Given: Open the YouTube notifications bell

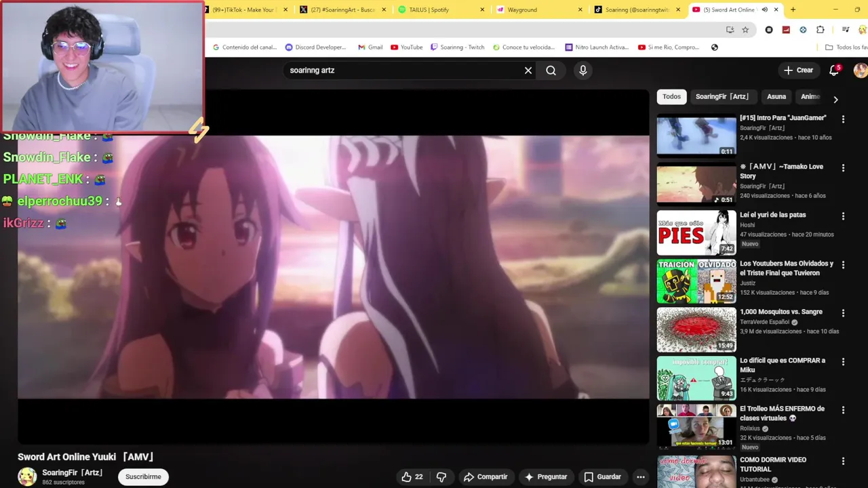Looking at the screenshot, I should 834,70.
